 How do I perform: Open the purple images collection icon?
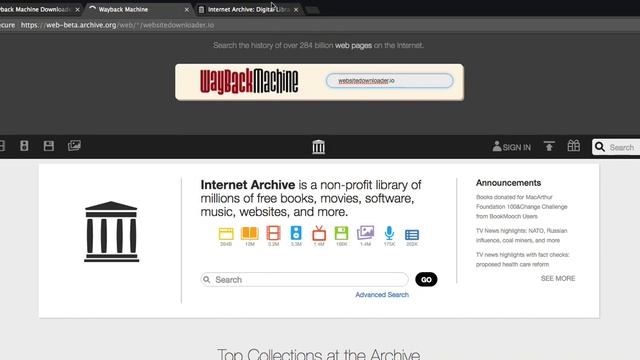(365, 233)
